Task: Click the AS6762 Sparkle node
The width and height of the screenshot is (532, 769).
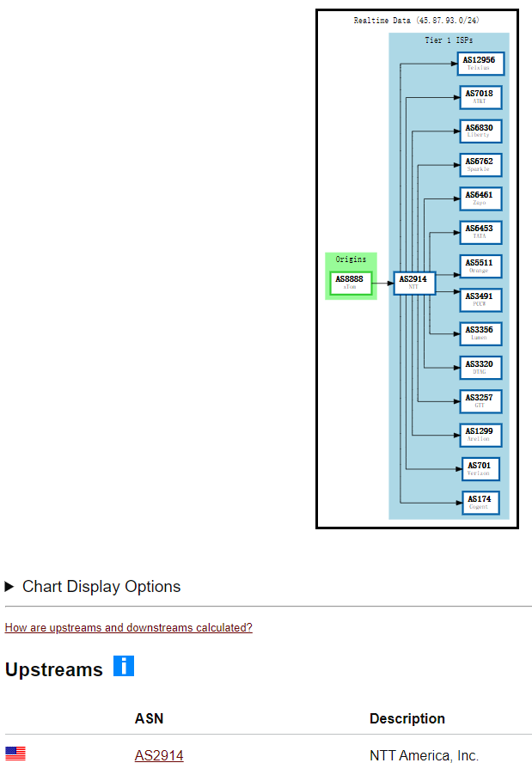Action: coord(480,165)
